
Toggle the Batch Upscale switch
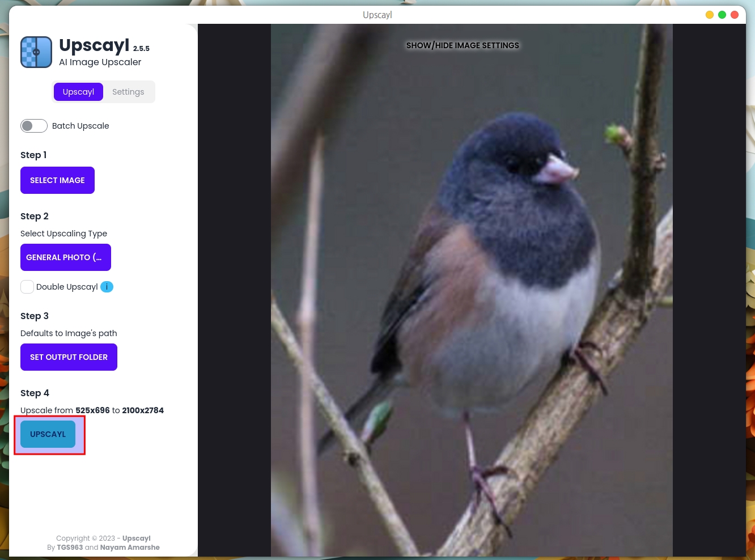tap(34, 126)
